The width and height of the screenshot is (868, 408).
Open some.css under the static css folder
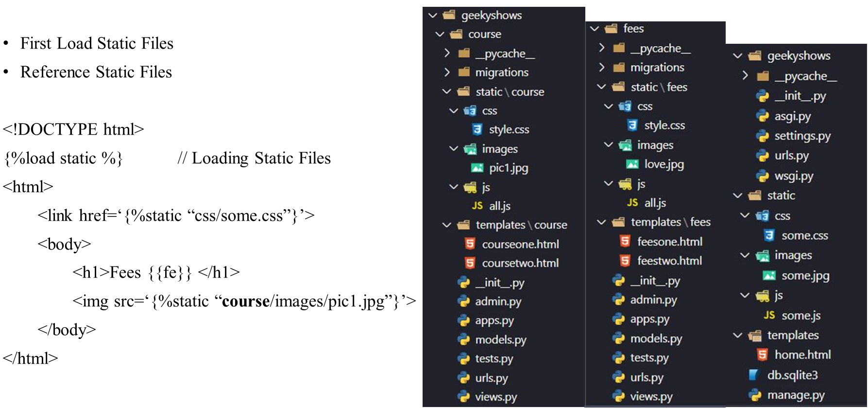[804, 236]
